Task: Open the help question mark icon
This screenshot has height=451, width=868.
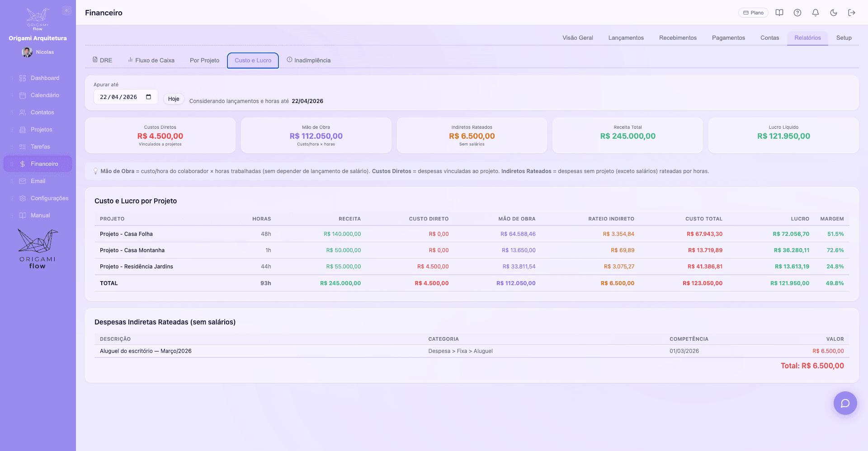Action: [x=797, y=13]
